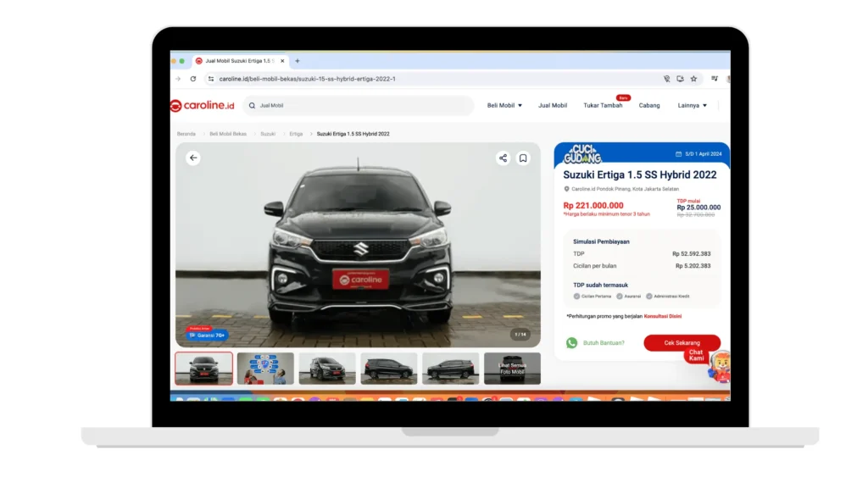The height and width of the screenshot is (488, 868).
Task: Click the Rp 25.000.000 TDP price
Action: 698,208
